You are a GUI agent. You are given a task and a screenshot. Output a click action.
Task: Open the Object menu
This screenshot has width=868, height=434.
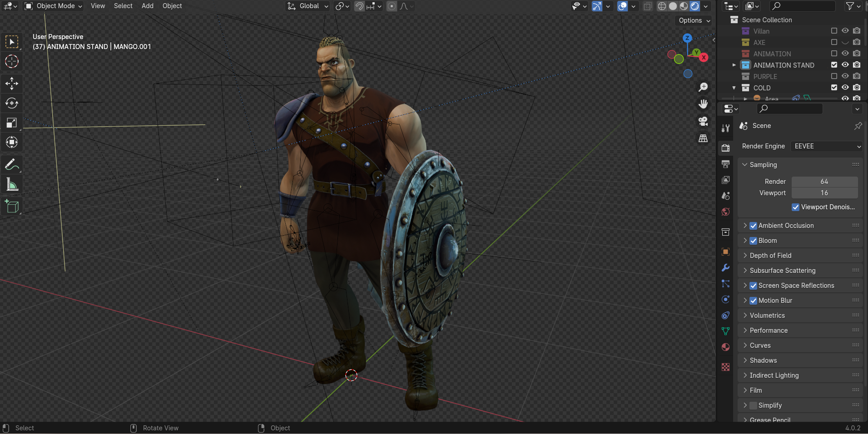172,6
